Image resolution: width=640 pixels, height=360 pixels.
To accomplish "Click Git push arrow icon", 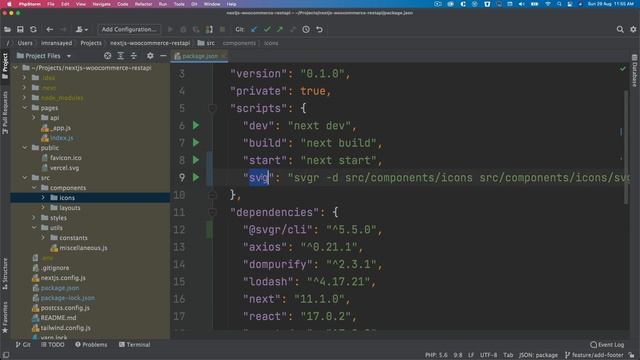I will [x=280, y=29].
